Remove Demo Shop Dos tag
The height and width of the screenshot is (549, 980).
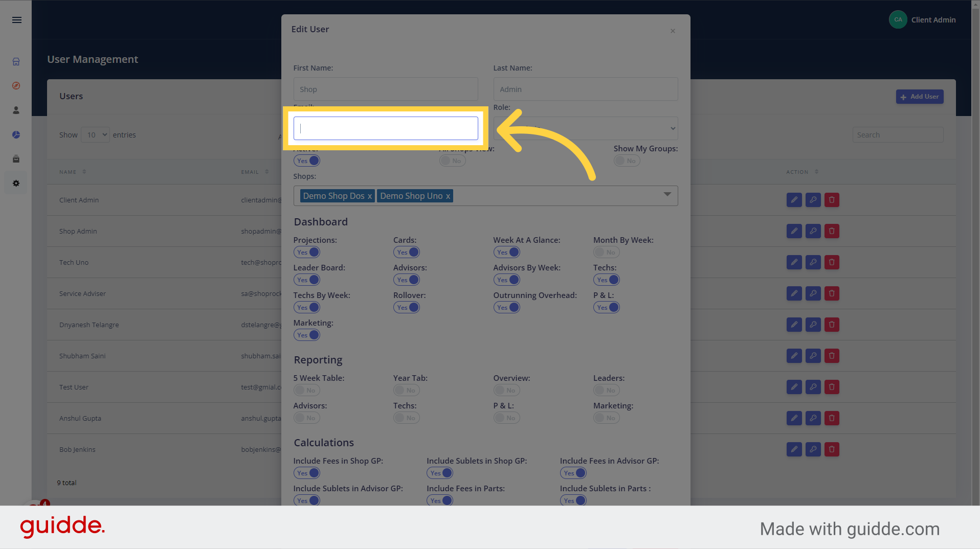tap(369, 196)
